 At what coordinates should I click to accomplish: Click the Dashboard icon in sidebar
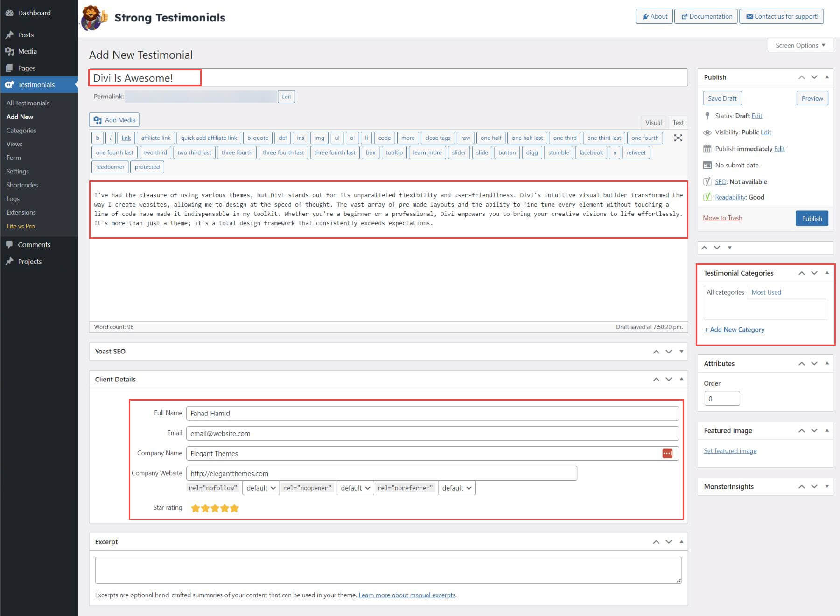coord(10,13)
